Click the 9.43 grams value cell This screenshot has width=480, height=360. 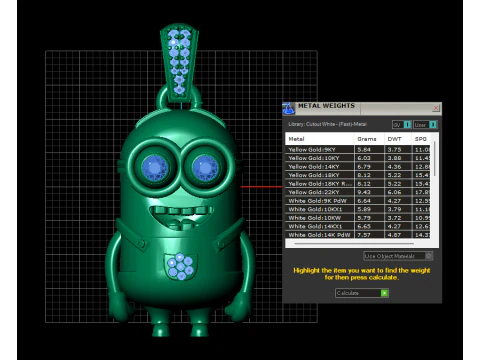click(x=369, y=192)
